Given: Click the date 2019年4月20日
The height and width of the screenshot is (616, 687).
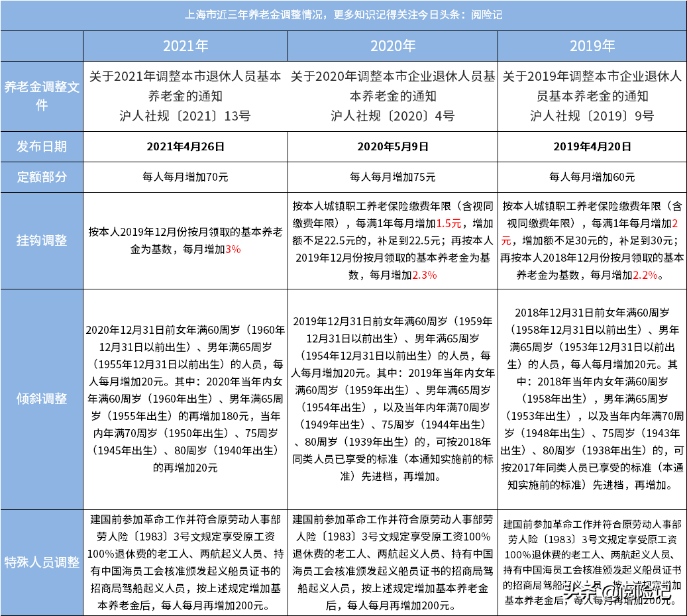Looking at the screenshot, I should coord(592,147).
